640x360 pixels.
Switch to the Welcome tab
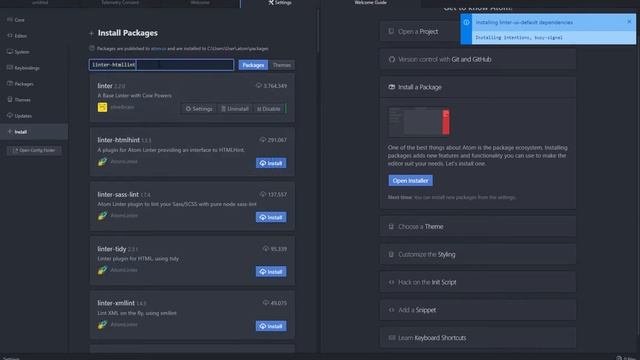pyautogui.click(x=200, y=3)
